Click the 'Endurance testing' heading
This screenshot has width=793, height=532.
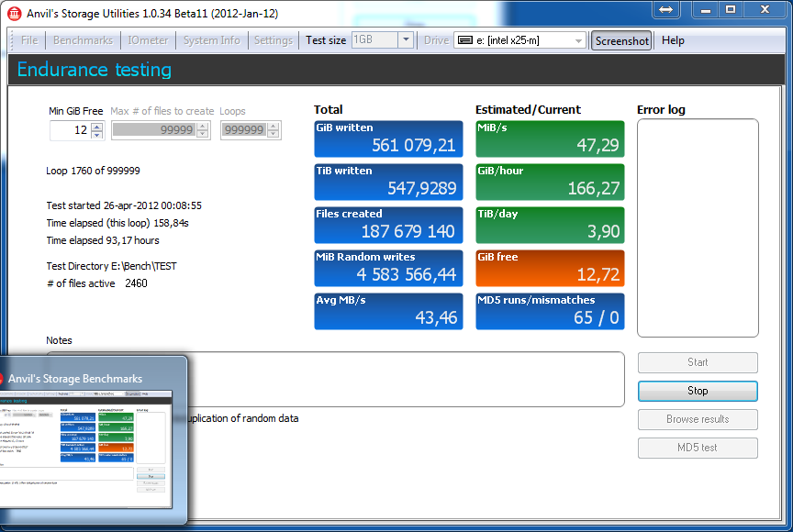95,70
